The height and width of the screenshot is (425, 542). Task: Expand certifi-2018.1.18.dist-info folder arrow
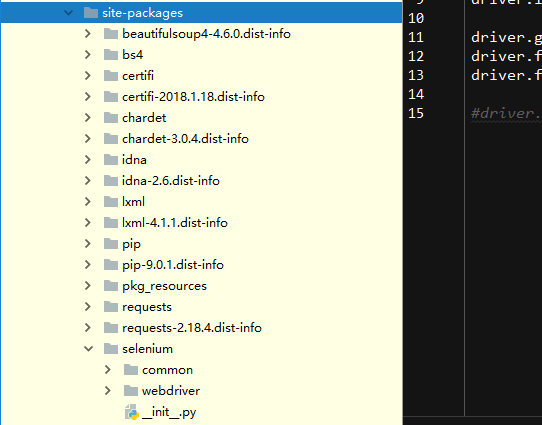pyautogui.click(x=88, y=97)
